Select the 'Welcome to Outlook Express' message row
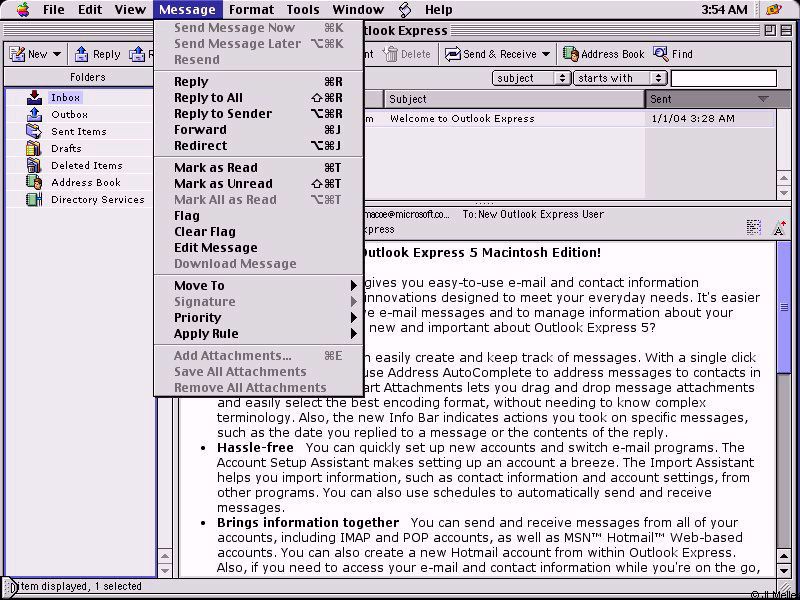The image size is (800, 600). pyautogui.click(x=569, y=118)
